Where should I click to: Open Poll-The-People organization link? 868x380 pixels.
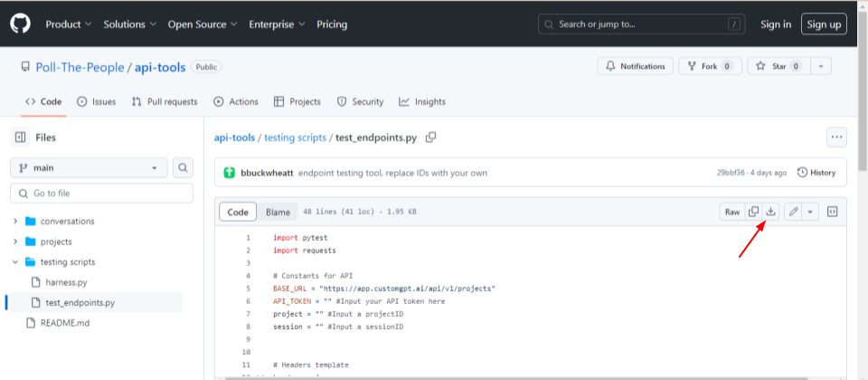pyautogui.click(x=80, y=68)
